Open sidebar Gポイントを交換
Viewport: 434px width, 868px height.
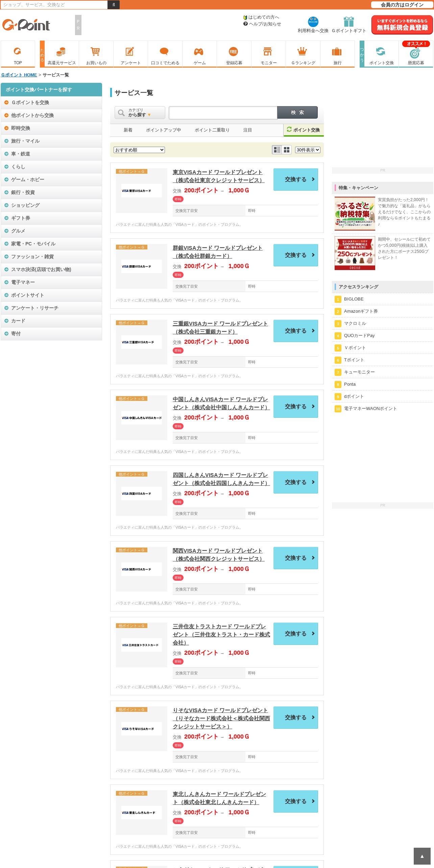tap(51, 102)
